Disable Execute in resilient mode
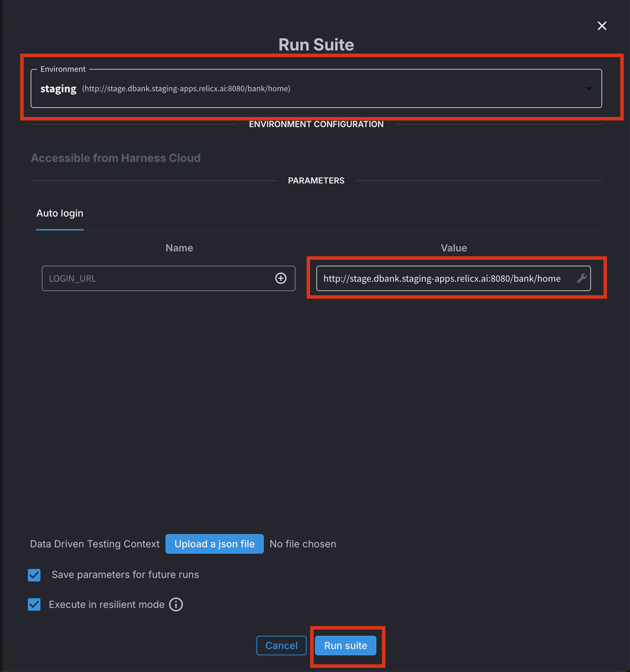The image size is (630, 672). pos(34,604)
